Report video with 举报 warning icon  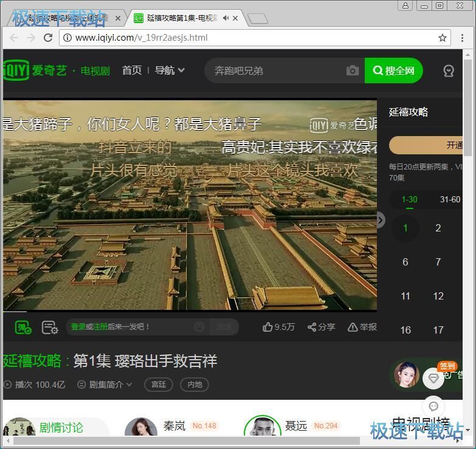coord(353,327)
